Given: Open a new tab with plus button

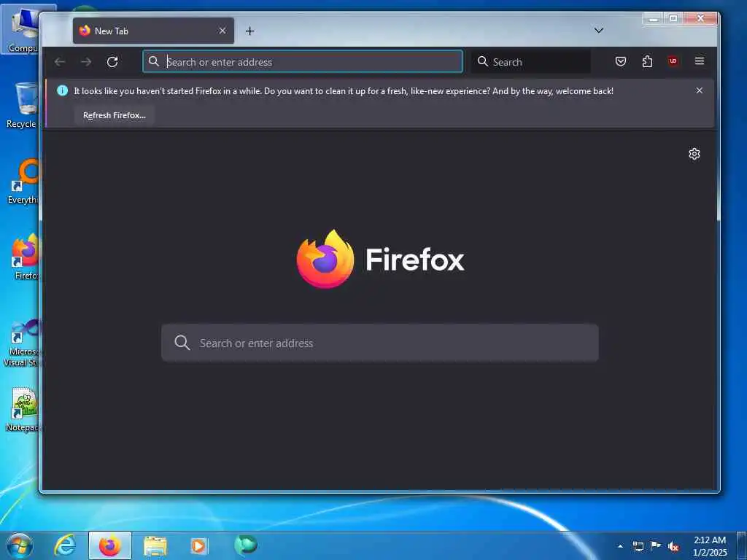Looking at the screenshot, I should 249,31.
